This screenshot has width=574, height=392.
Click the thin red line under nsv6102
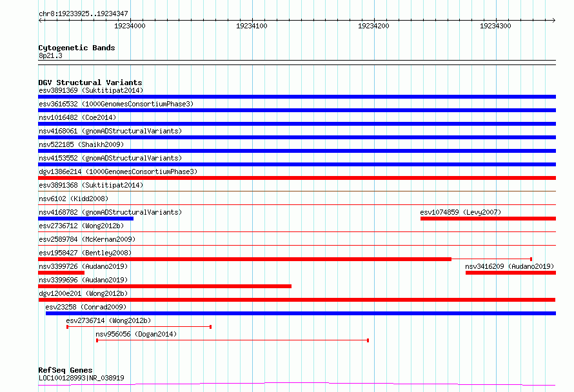pyautogui.click(x=297, y=204)
